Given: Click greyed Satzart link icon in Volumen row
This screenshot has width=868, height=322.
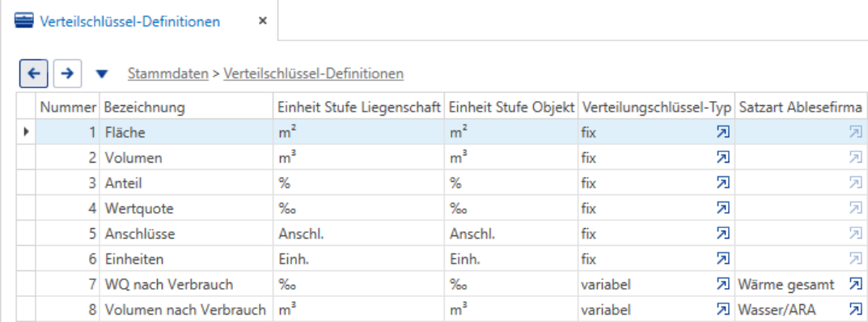Looking at the screenshot, I should click(855, 158).
